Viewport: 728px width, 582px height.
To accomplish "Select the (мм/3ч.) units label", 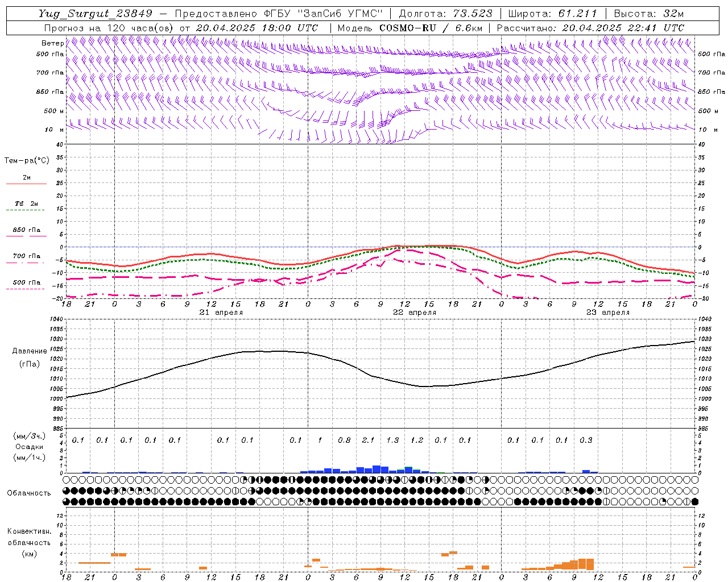I will pyautogui.click(x=30, y=436).
